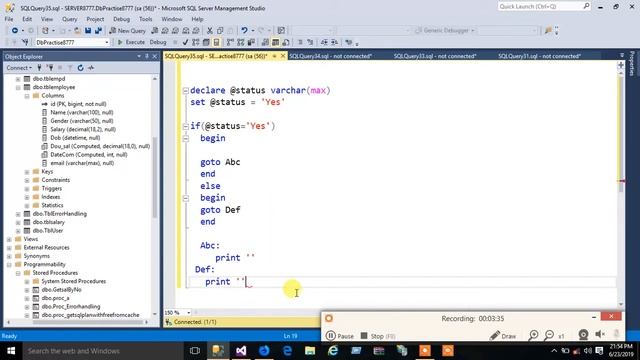Open the Window menu

[x=172, y=19]
